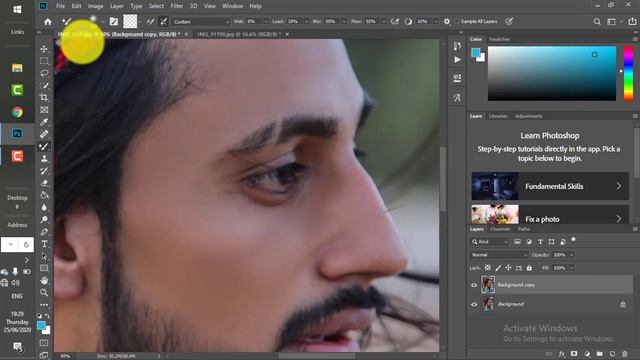This screenshot has height=360, width=640.
Task: Select the Lasso tool
Action: tap(44, 73)
